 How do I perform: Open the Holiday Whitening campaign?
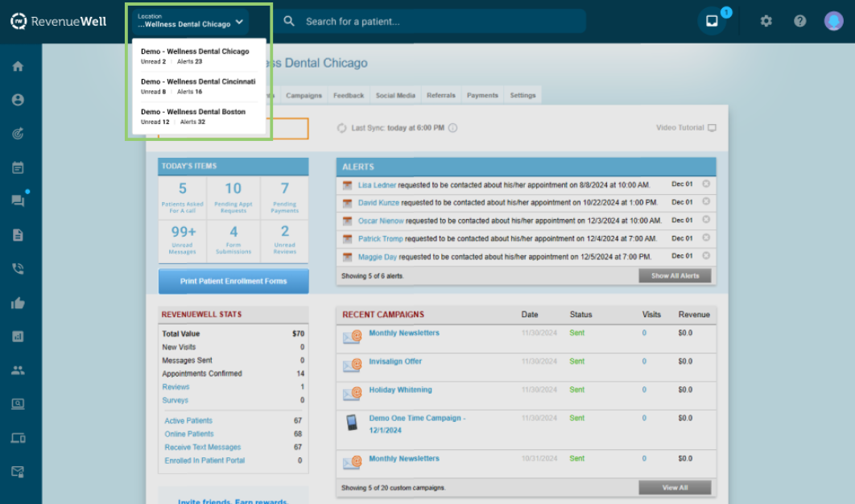click(400, 390)
